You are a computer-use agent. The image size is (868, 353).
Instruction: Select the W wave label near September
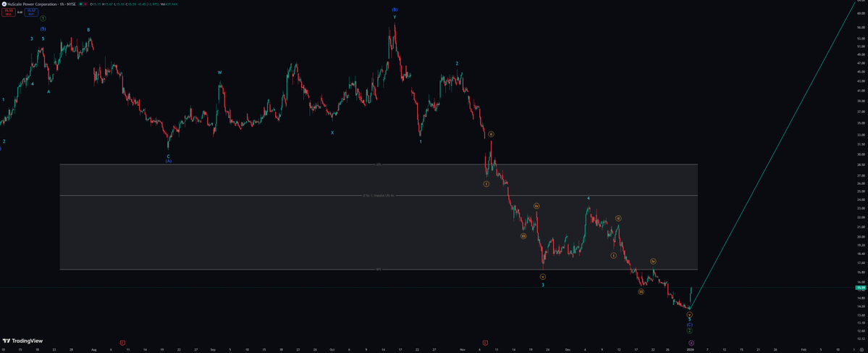pos(220,72)
